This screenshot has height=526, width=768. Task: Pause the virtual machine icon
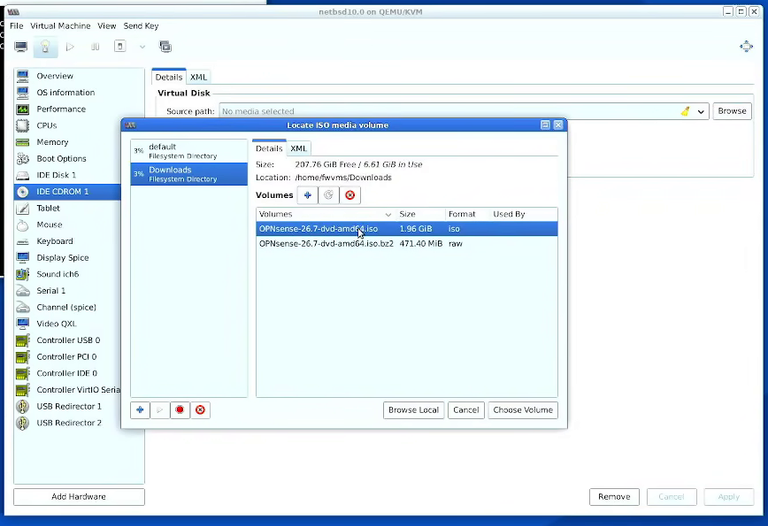(95, 47)
